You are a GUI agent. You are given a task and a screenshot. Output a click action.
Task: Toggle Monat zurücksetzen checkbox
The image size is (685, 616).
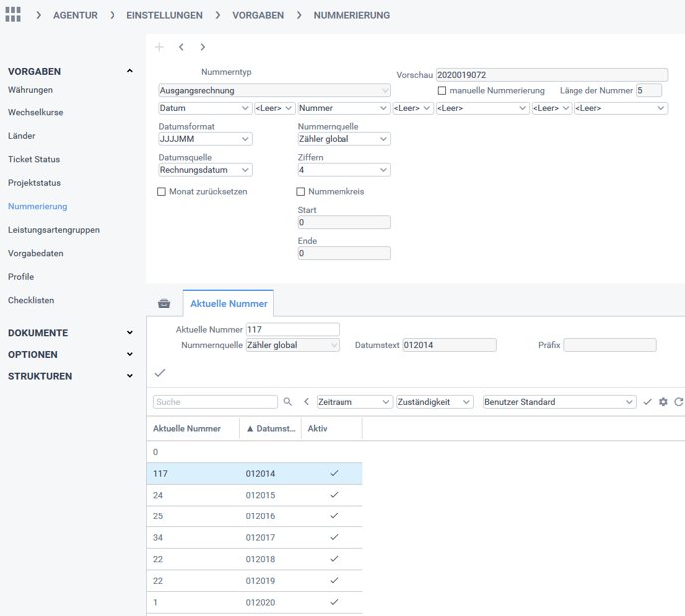(162, 192)
